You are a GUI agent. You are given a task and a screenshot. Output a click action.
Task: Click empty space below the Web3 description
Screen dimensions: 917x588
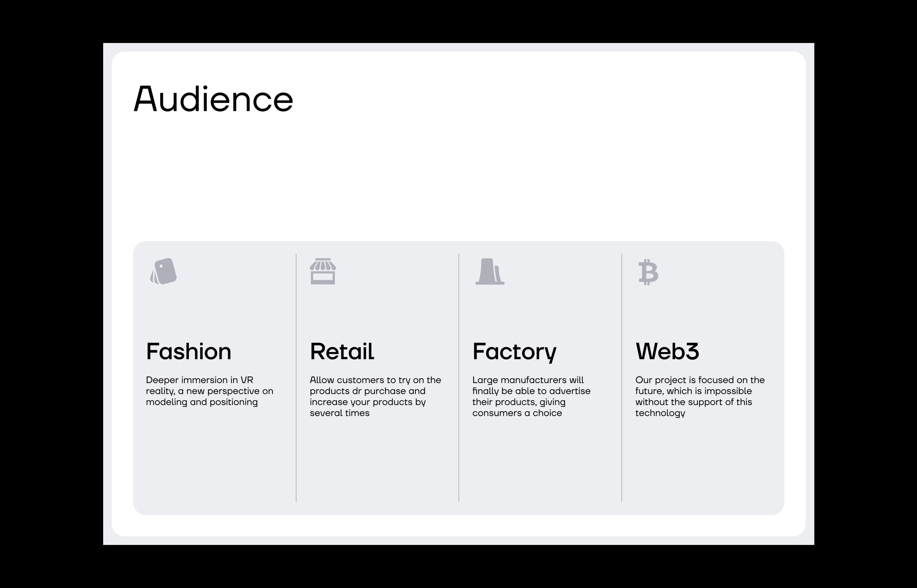[x=702, y=466]
